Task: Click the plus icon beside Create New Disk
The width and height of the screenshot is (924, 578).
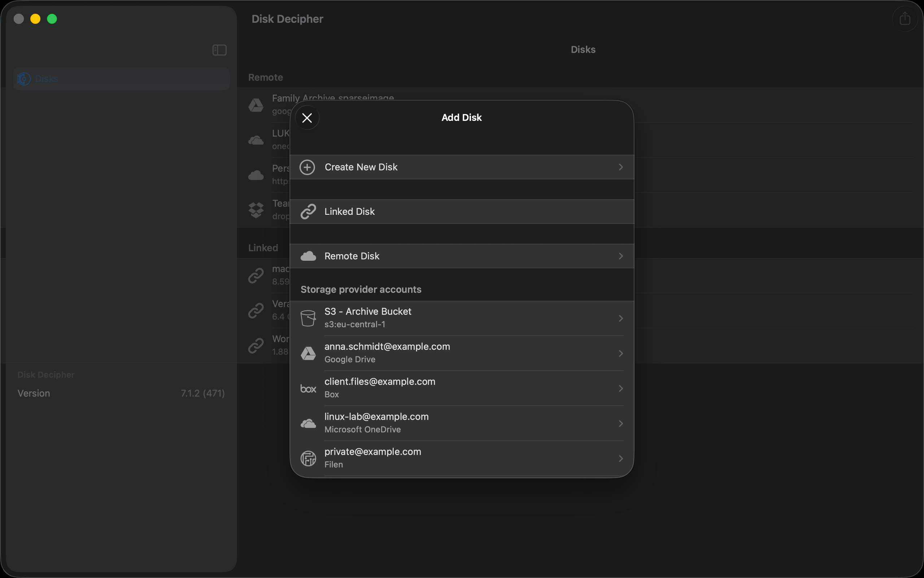Action: 308,167
